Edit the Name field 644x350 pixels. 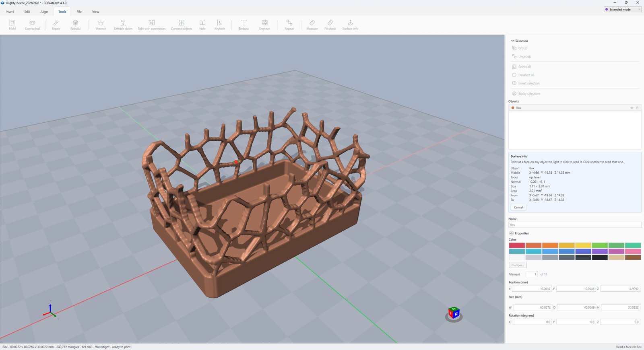575,225
